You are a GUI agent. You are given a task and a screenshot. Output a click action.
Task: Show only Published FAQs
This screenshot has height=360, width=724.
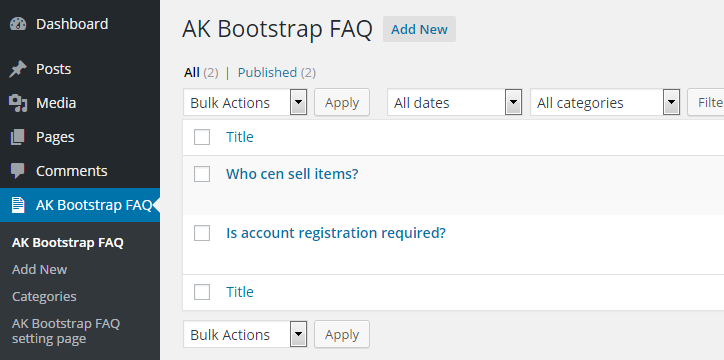click(267, 72)
